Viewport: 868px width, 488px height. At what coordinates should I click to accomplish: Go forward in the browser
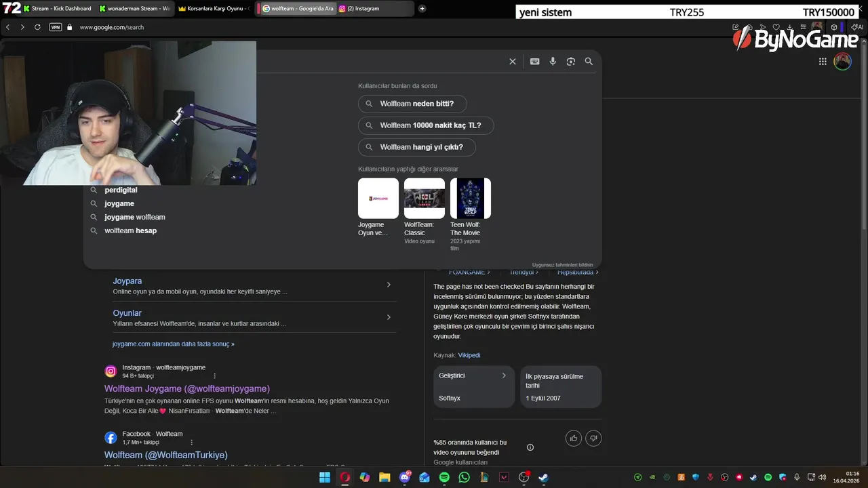coord(22,27)
